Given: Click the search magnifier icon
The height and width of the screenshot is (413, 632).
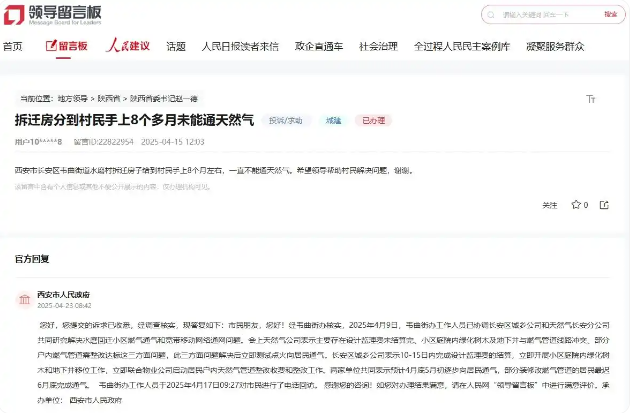Looking at the screenshot, I should 491,15.
